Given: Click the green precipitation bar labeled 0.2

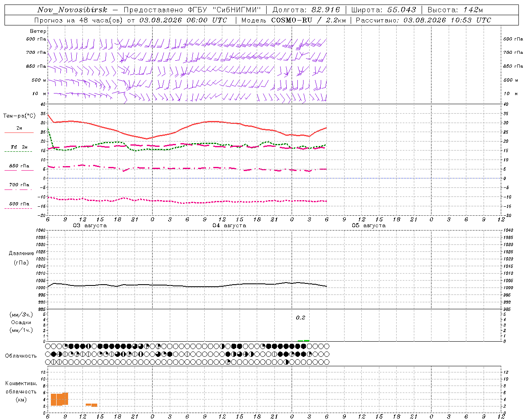Looking at the screenshot, I should coord(304,340).
